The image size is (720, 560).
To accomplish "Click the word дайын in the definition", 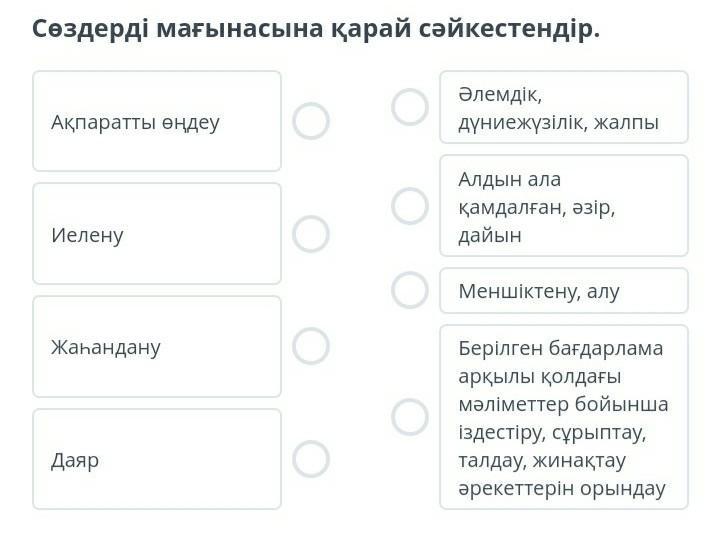I will point(490,235).
